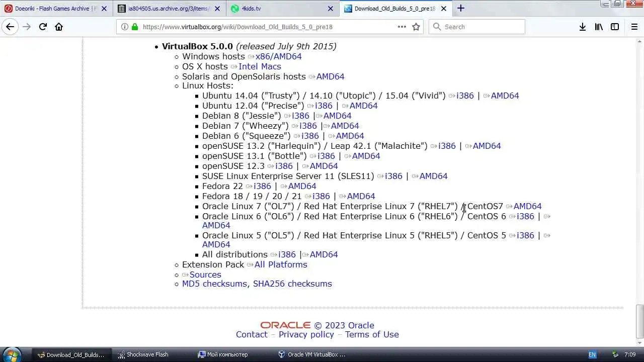Close the ia804505.us.archive.org tab
This screenshot has width=644, height=362.
click(x=217, y=9)
